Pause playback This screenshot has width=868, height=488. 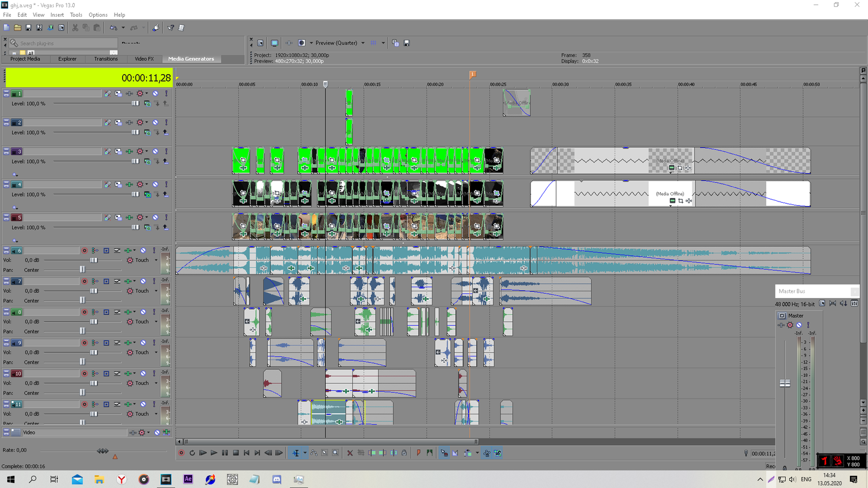tap(225, 453)
